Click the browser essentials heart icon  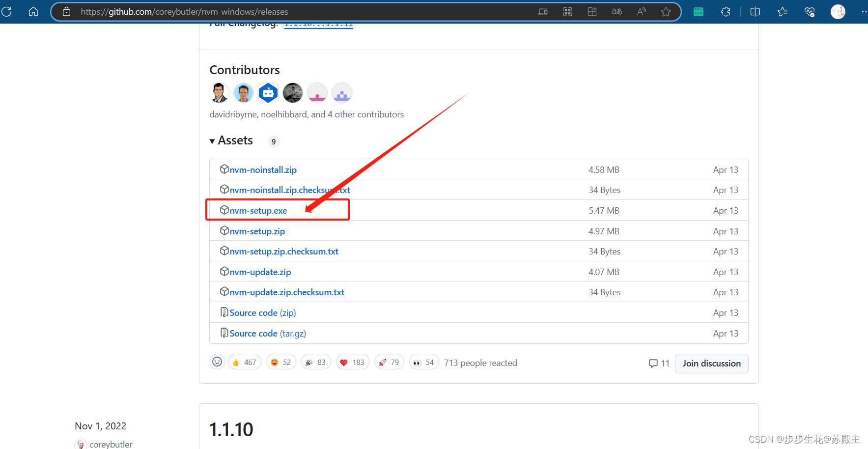tap(810, 11)
